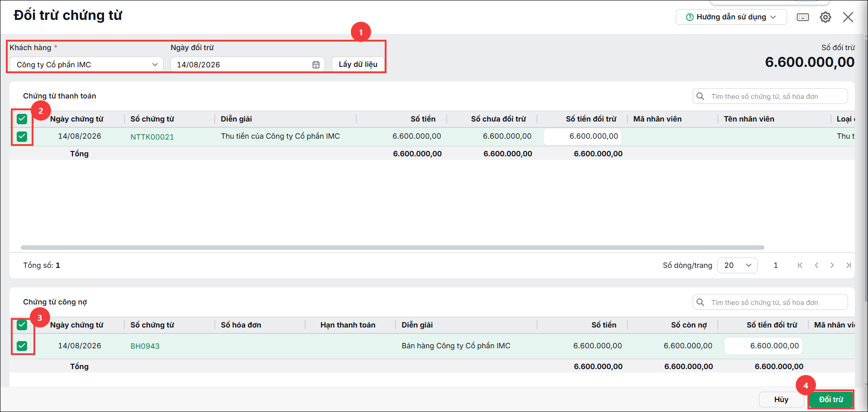
Task: Open the Hướng dẫn sử dụng dropdown
Action: [x=731, y=17]
